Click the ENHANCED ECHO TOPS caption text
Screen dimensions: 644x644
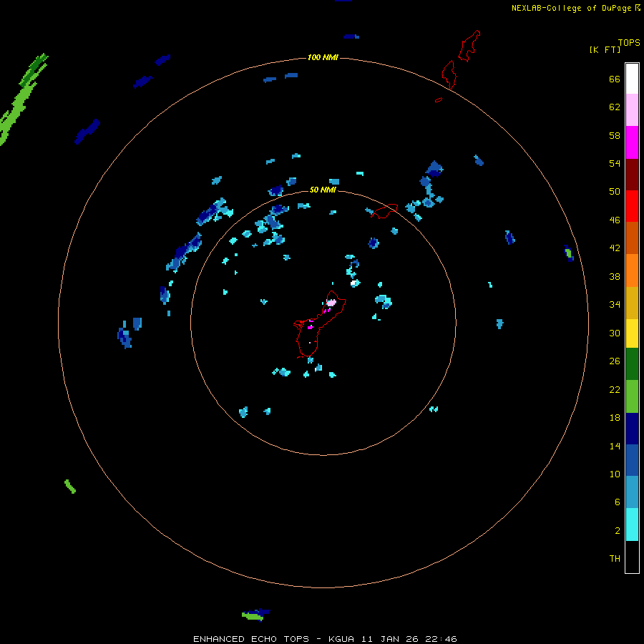pyautogui.click(x=325, y=639)
